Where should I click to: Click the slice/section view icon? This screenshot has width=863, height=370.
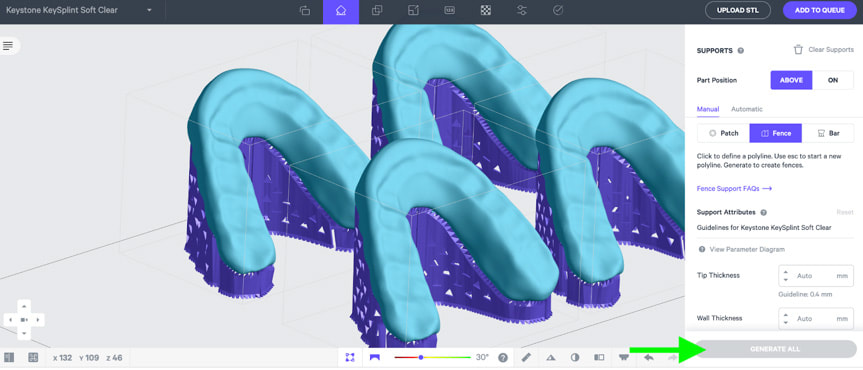tap(599, 357)
